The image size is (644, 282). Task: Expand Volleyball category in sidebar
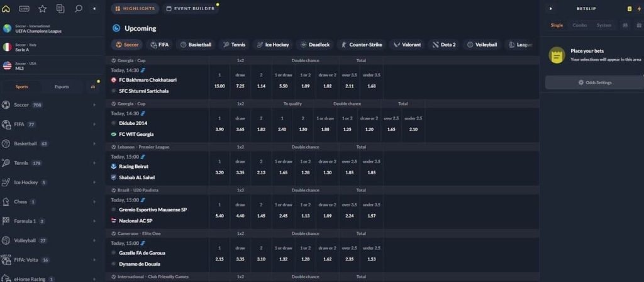click(x=94, y=240)
